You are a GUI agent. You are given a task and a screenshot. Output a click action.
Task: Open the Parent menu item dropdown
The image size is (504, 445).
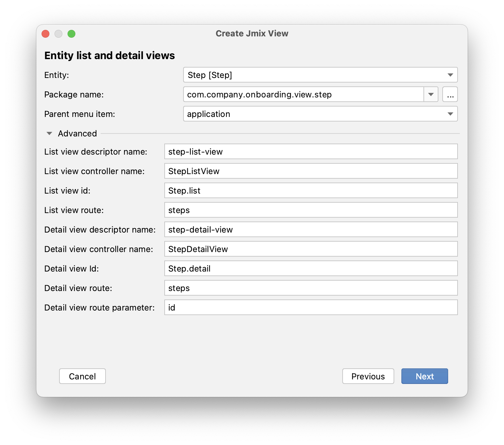[320, 114]
